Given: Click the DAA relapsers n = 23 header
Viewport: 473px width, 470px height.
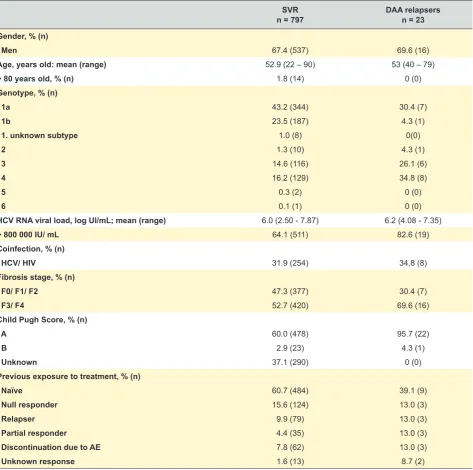Looking at the screenshot, I should [413, 15].
